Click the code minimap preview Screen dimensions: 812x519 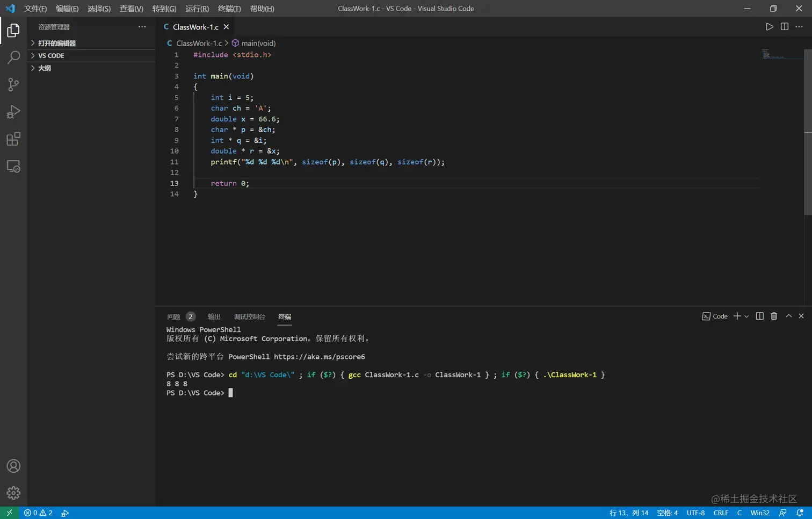[773, 54]
